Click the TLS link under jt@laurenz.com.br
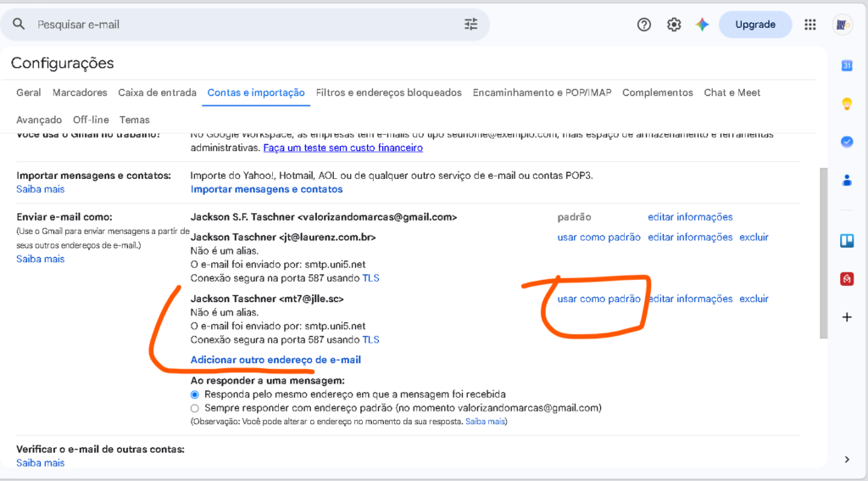 tap(371, 278)
